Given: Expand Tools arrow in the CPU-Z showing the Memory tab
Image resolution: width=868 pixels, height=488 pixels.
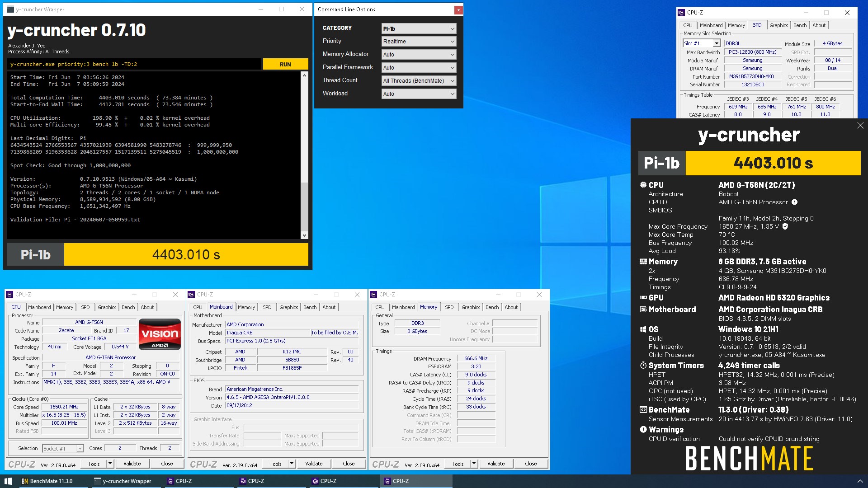Looking at the screenshot, I should click(474, 464).
